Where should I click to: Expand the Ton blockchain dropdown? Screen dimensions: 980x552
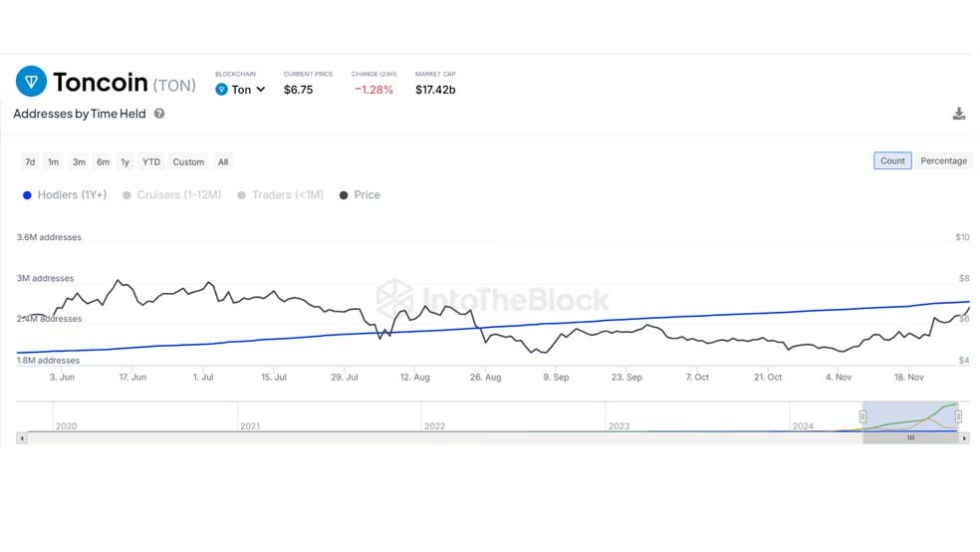point(241,90)
